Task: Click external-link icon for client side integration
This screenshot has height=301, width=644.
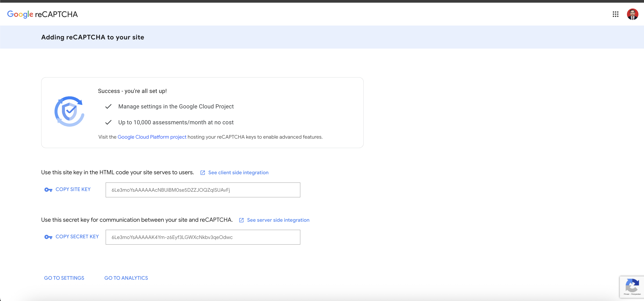Action: pos(202,173)
